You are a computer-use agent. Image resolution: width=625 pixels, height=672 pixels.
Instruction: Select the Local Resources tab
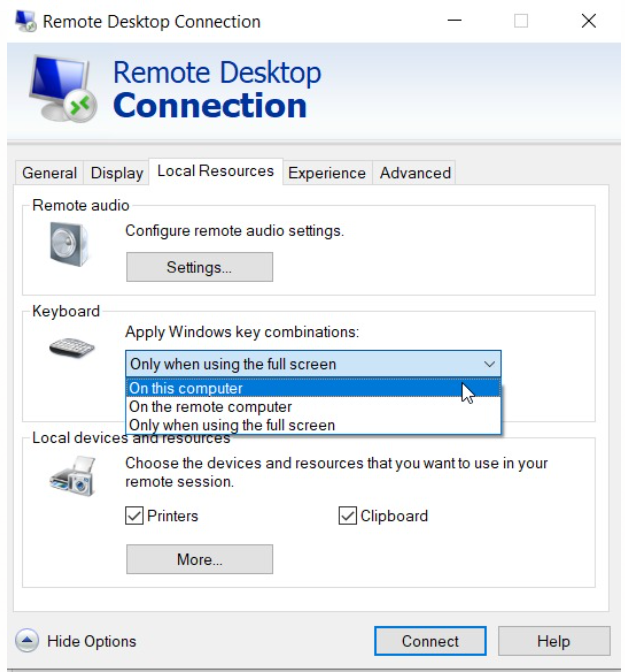click(216, 171)
